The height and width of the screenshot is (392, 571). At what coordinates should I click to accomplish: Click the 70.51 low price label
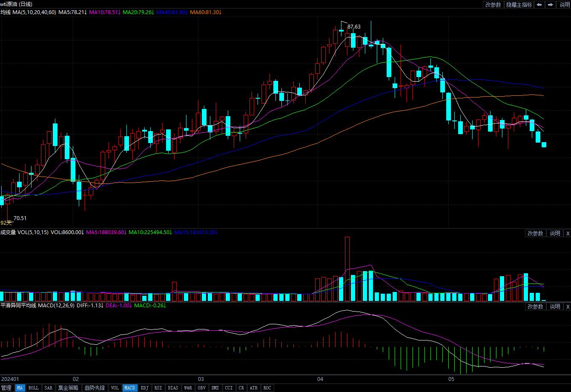click(x=20, y=218)
